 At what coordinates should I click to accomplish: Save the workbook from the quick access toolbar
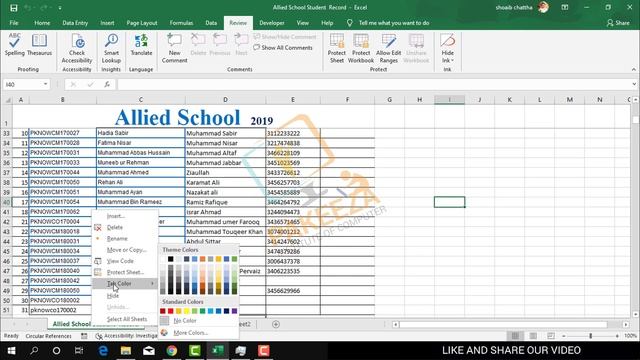13,8
